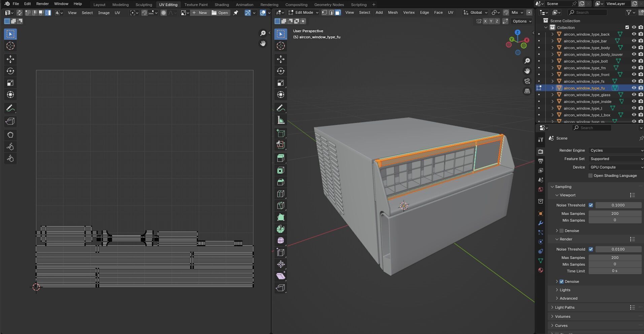
Task: Open the Image menu in UV editor
Action: (x=104, y=13)
